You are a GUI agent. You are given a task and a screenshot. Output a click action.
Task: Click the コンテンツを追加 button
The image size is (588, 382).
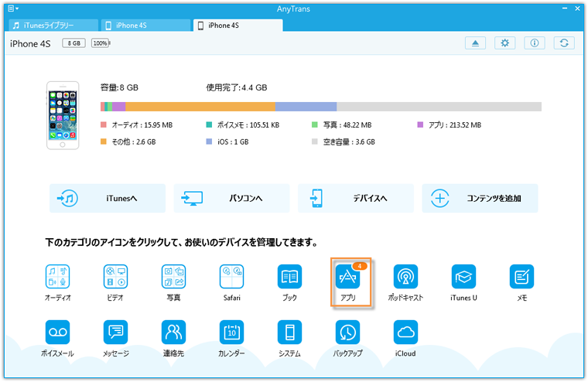click(480, 198)
